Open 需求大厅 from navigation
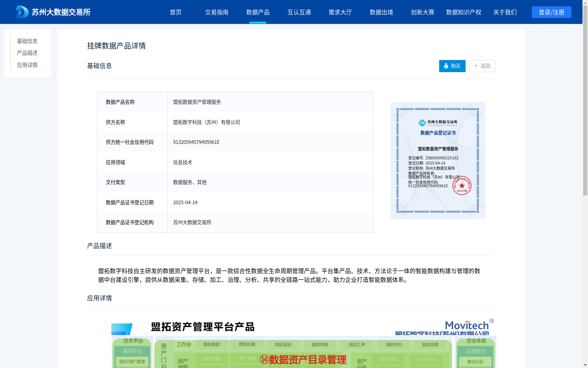588x368 pixels. tap(340, 12)
